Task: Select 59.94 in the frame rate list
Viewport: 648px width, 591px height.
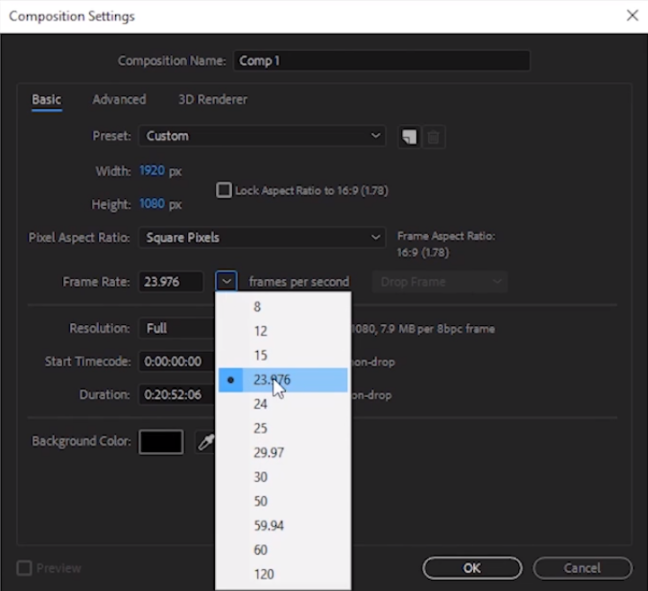Action: [283, 526]
